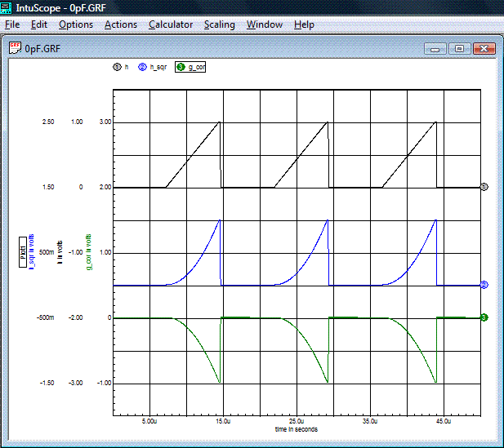This screenshot has width=504, height=448.
Task: Click the 45.0u time axis value
Action: point(444,421)
